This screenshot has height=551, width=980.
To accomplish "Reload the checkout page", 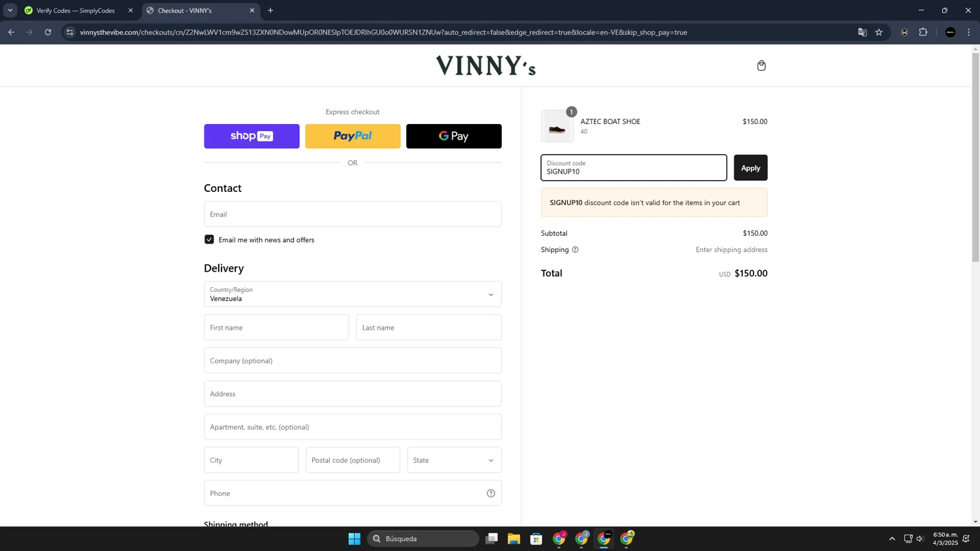I will [48, 32].
